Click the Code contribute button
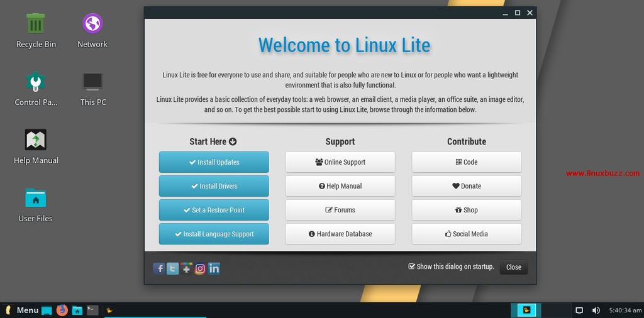This screenshot has width=644, height=318. [467, 162]
